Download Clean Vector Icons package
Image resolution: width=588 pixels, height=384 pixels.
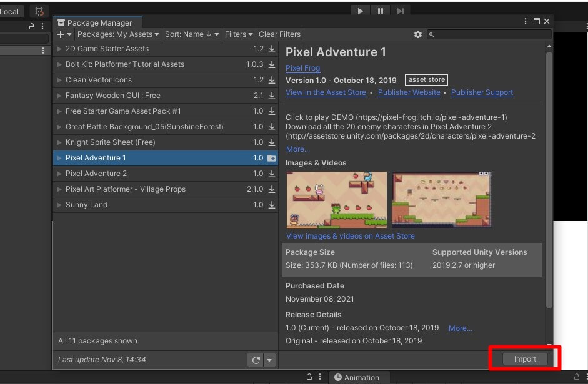point(272,80)
